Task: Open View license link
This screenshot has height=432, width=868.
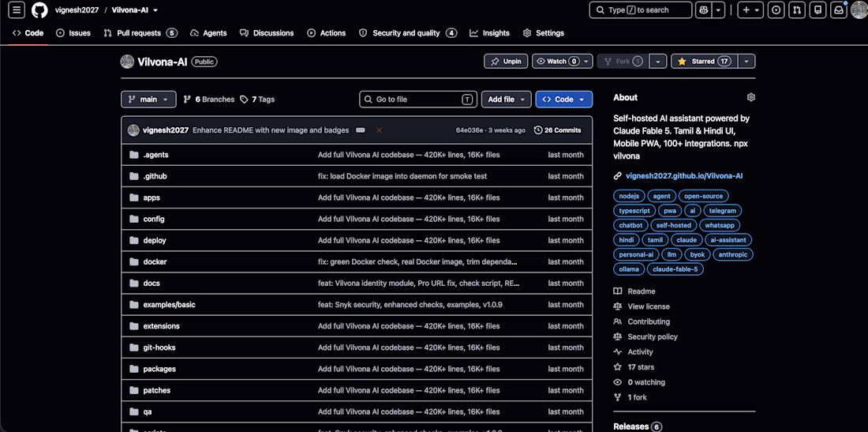Action: click(648, 306)
